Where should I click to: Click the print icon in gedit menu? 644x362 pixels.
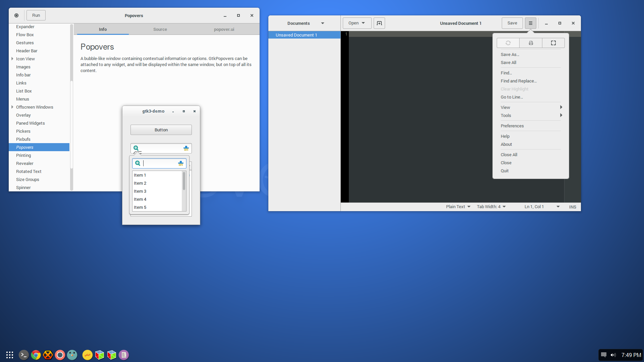pyautogui.click(x=531, y=43)
